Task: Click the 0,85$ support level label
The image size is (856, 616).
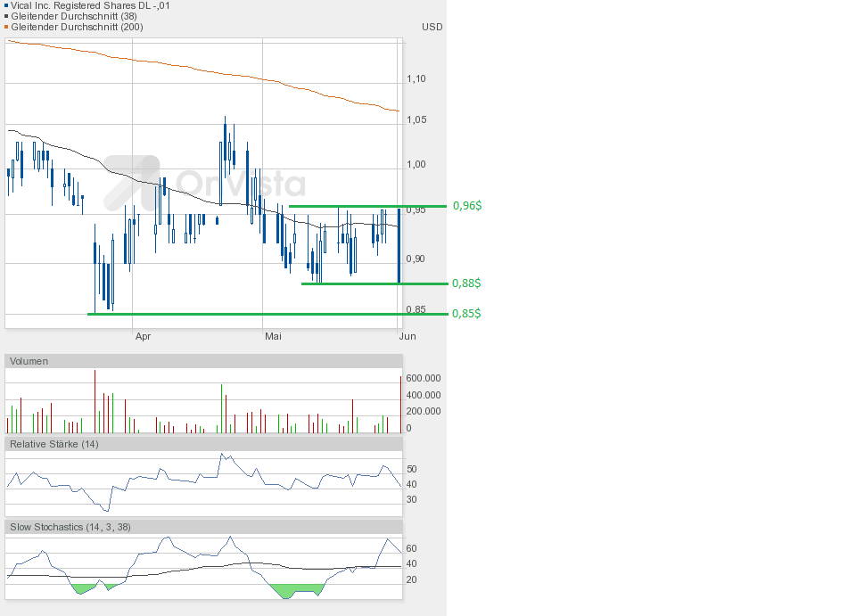Action: point(466,314)
